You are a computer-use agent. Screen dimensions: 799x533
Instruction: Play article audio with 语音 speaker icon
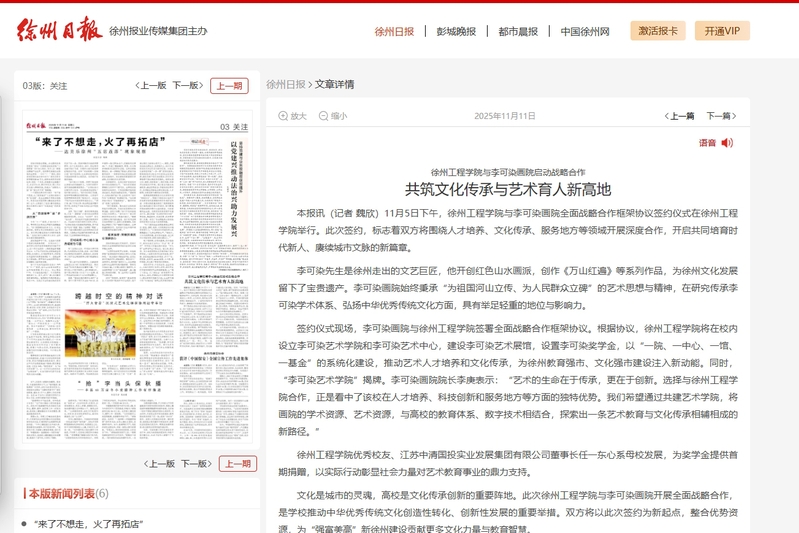tap(716, 143)
